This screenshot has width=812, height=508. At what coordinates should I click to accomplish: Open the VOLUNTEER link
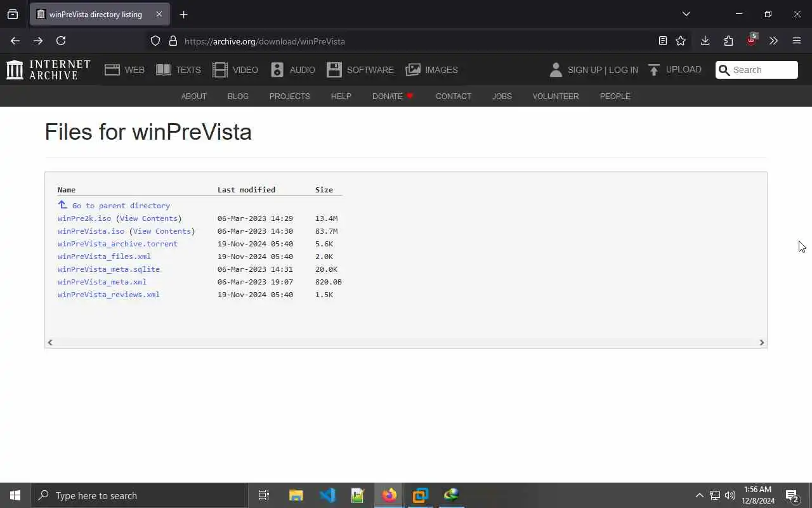pyautogui.click(x=556, y=97)
